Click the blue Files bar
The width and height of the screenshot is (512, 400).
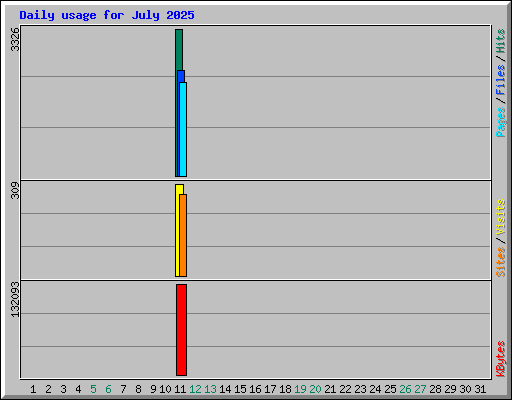[x=182, y=76]
